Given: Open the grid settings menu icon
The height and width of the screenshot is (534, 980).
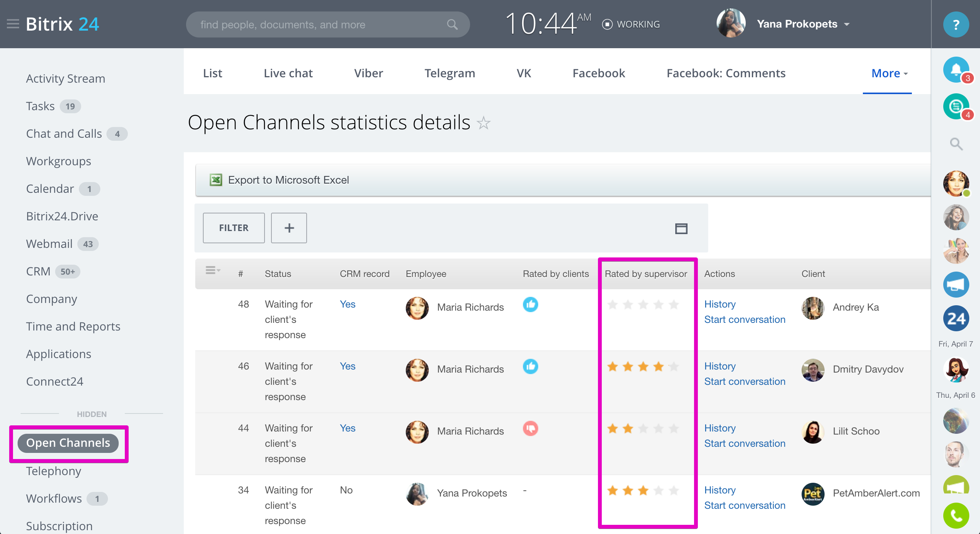Looking at the screenshot, I should [x=213, y=270].
